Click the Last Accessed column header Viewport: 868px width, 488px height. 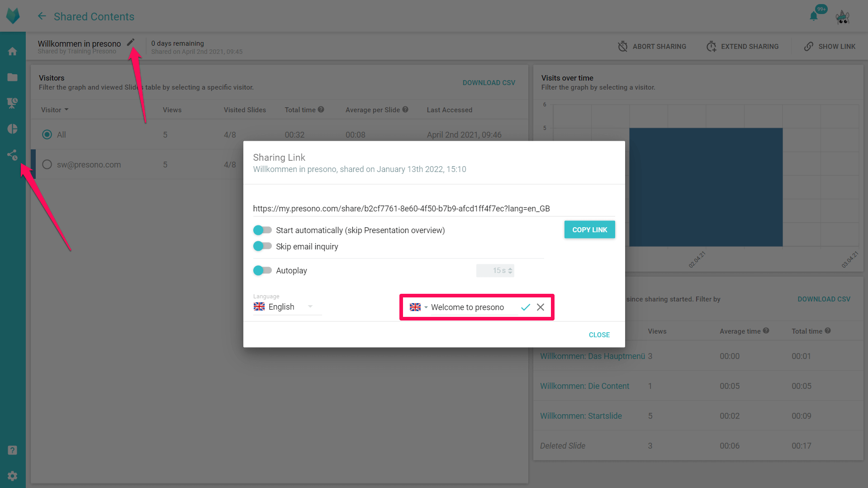coord(449,110)
